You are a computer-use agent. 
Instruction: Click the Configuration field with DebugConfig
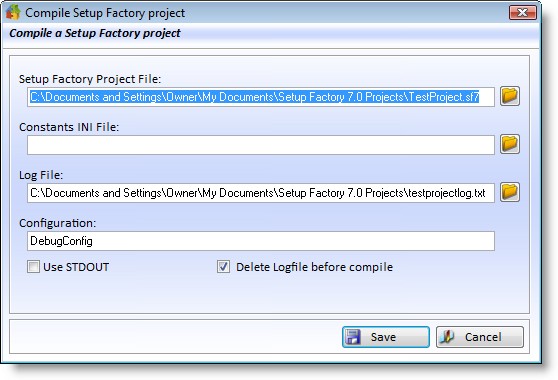261,241
